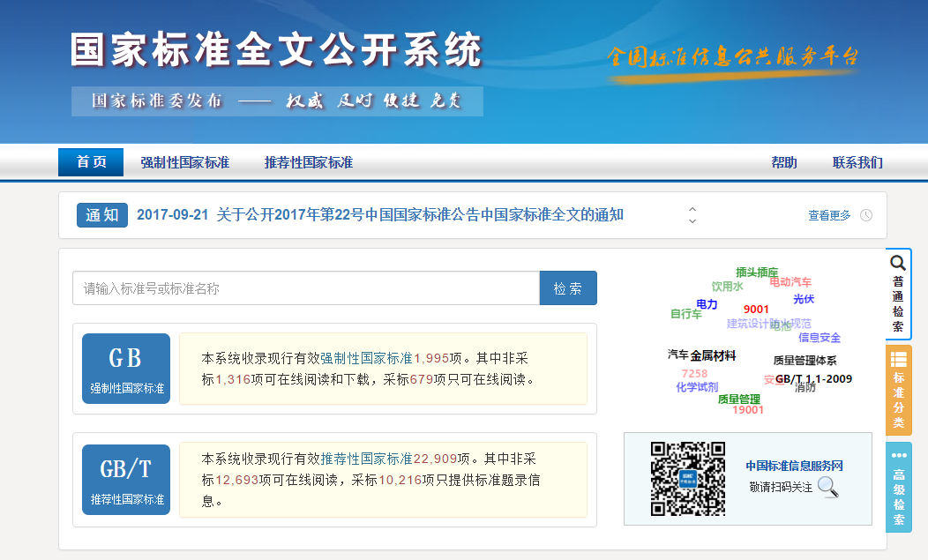The image size is (928, 560).
Task: Click the down chevron in the notice bar
Action: pyautogui.click(x=691, y=220)
